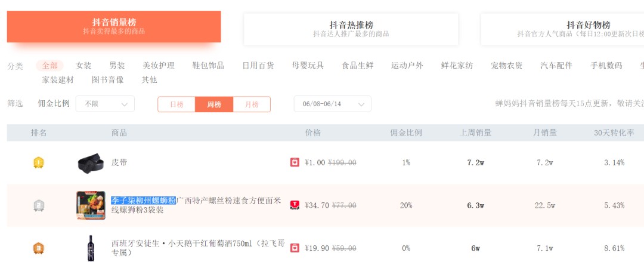The width and height of the screenshot is (644, 262).
Task: Open the 西班牙安徒生 red wine product title
Action: [x=198, y=248]
